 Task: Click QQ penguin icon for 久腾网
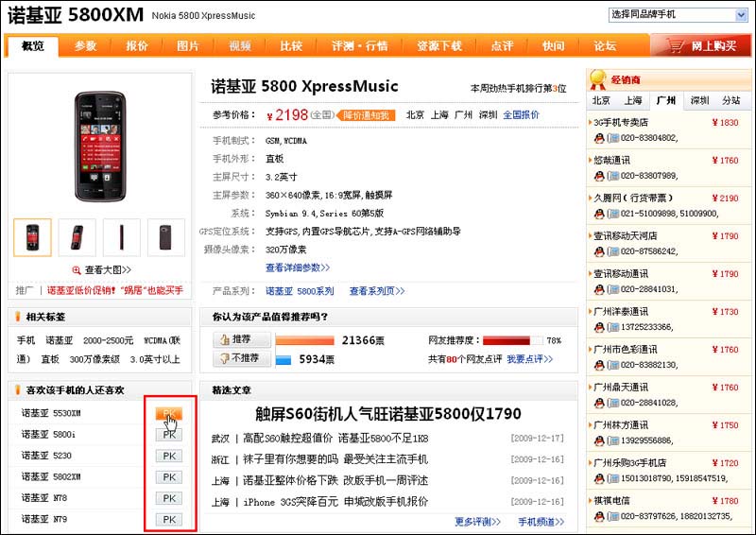tap(599, 214)
